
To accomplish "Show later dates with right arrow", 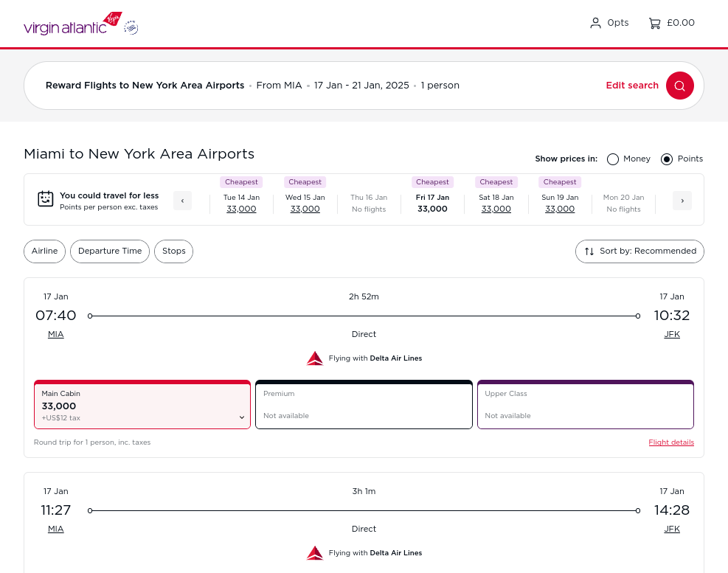I will [x=682, y=201].
